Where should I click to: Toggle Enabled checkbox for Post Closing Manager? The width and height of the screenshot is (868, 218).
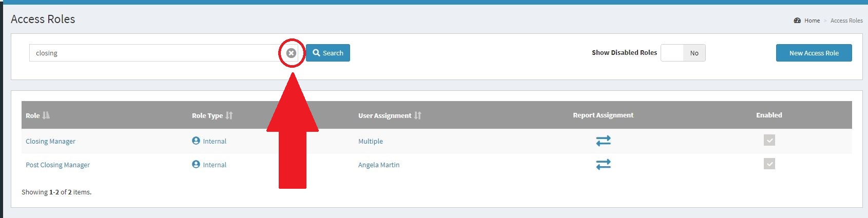point(769,164)
